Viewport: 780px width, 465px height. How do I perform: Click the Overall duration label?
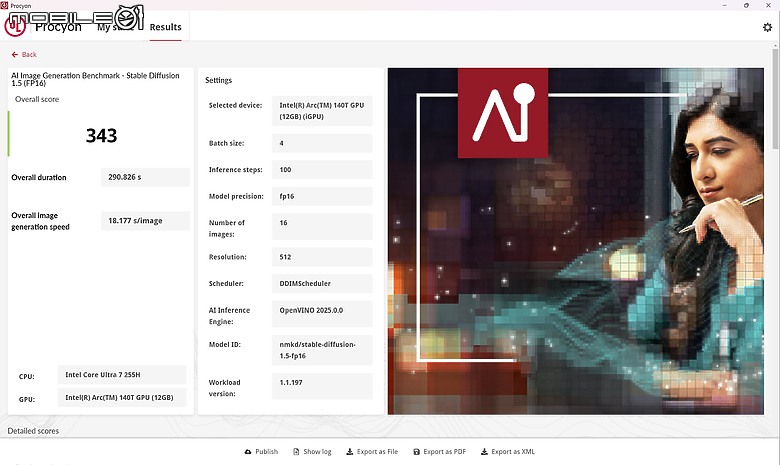click(39, 178)
